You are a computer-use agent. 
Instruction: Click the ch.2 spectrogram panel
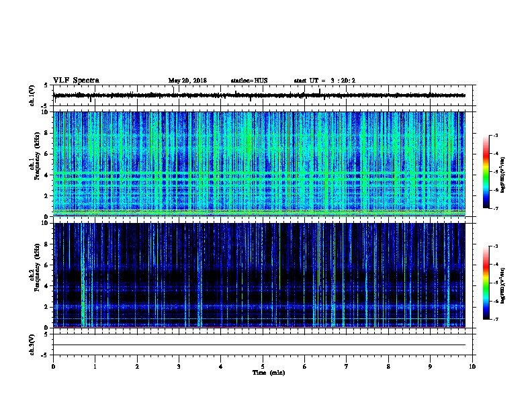(x=259, y=275)
